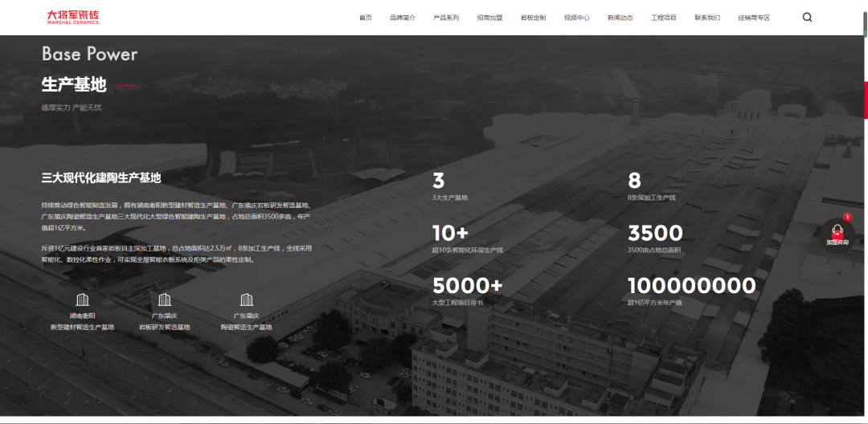Click the Marshal Ceramics logo
Image resolution: width=868 pixels, height=424 pixels.
(x=73, y=17)
